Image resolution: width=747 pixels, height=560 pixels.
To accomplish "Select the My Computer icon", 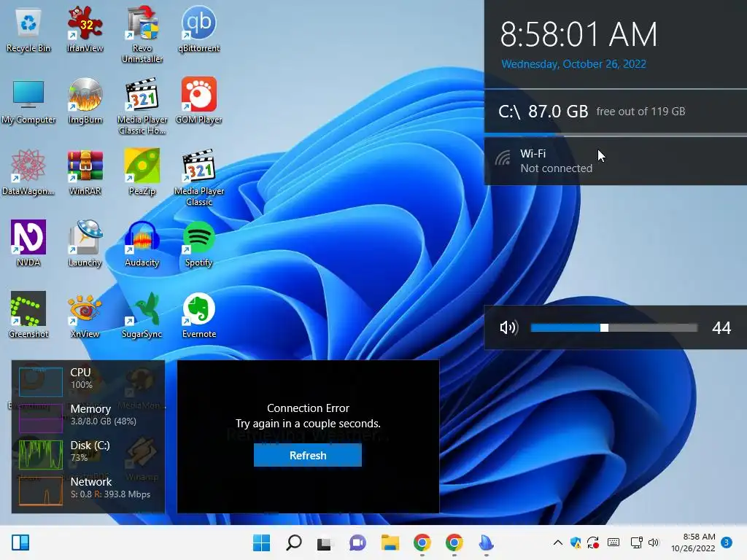I will [28, 101].
